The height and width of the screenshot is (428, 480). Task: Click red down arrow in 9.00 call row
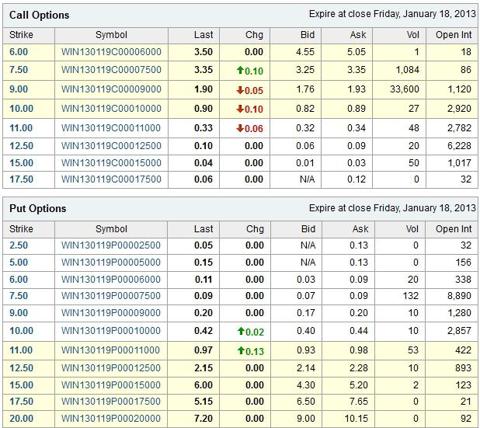pos(240,90)
